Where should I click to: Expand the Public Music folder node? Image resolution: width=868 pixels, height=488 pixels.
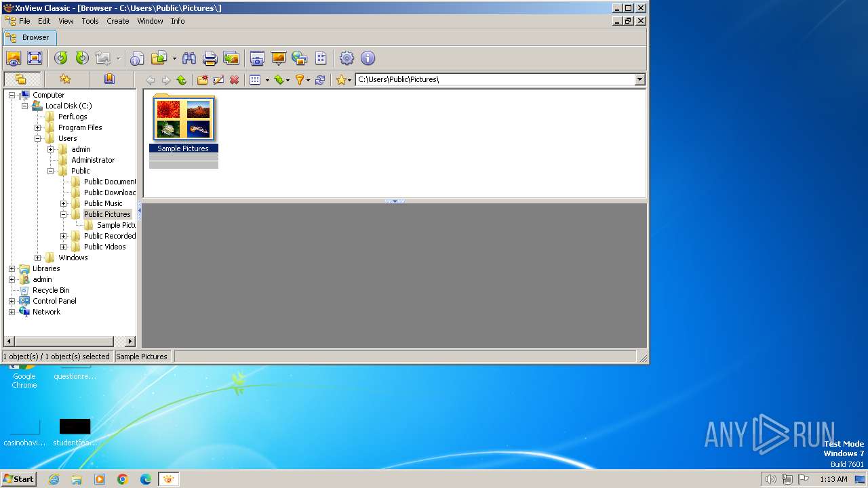pos(64,203)
